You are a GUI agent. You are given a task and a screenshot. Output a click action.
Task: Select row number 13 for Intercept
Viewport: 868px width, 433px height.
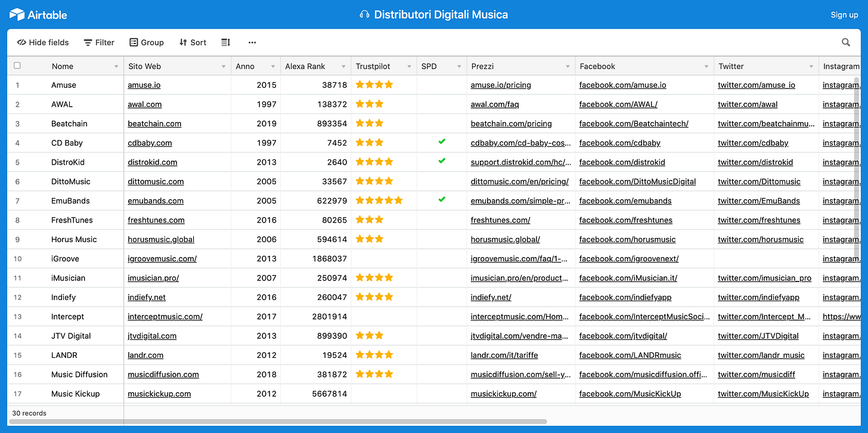pyautogui.click(x=17, y=317)
